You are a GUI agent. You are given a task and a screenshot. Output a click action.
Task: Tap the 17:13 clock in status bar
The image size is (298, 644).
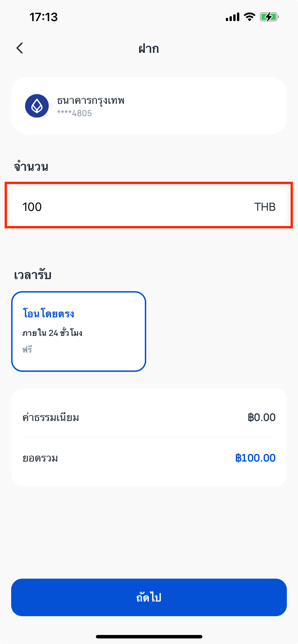click(44, 17)
